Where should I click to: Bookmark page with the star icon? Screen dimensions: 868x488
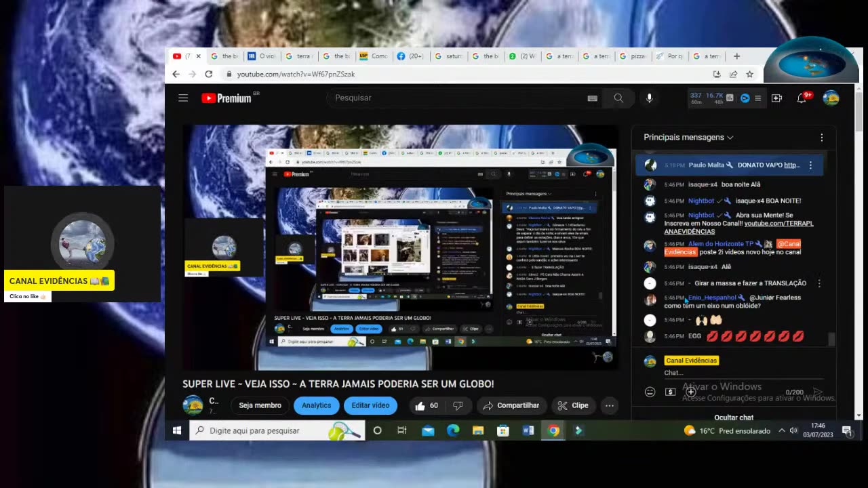(x=749, y=75)
